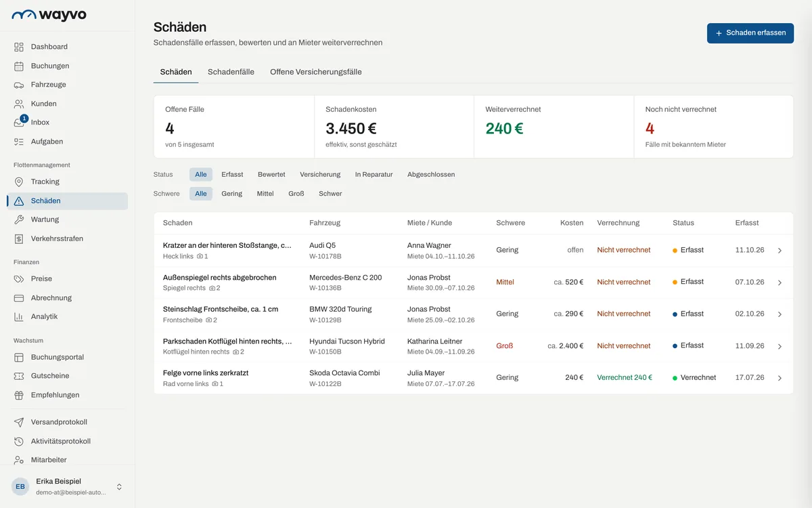Open chevron for BMW 320d Touring row
This screenshot has width=812, height=508.
pos(780,314)
